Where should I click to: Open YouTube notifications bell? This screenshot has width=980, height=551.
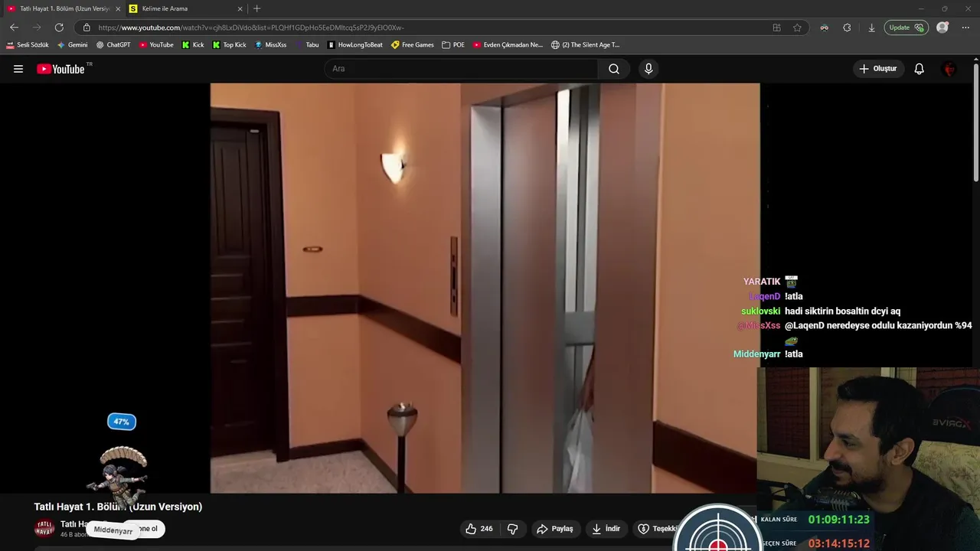coord(920,69)
